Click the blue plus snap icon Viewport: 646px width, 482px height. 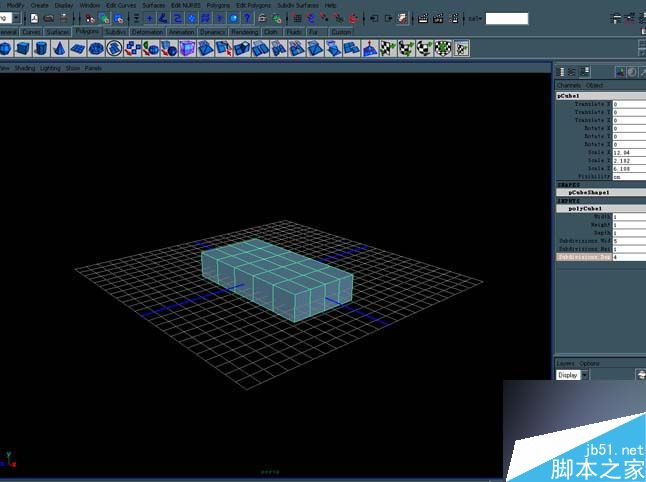(x=149, y=18)
